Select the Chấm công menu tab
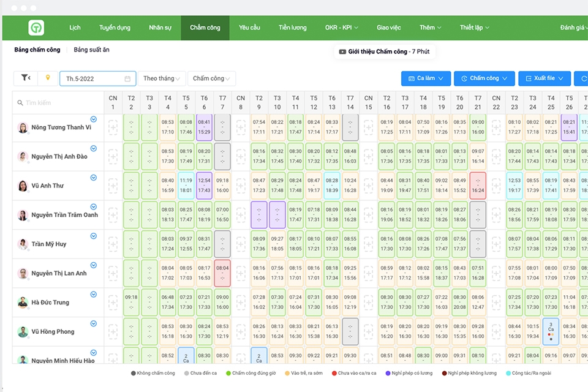588x392 pixels. click(205, 28)
